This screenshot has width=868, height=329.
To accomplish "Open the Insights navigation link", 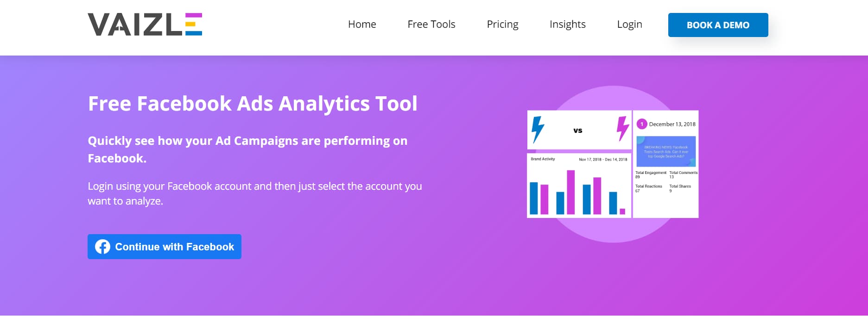I will (568, 24).
